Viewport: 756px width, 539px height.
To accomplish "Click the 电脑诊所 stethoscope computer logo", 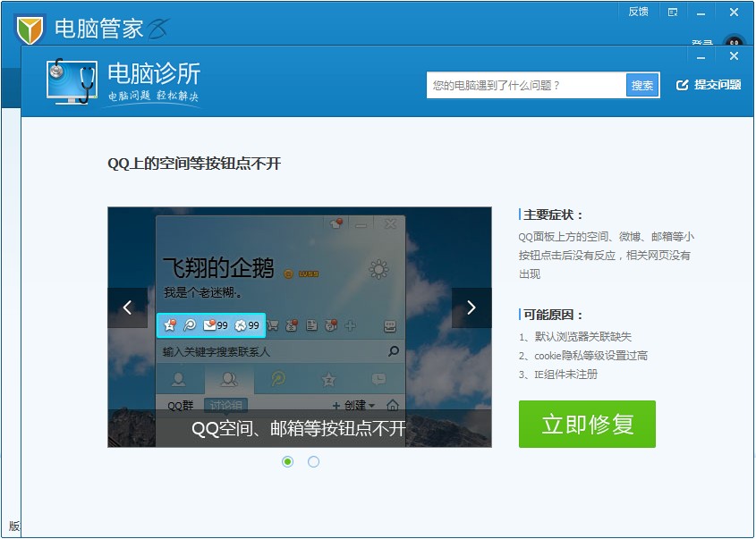I will pyautogui.click(x=70, y=82).
